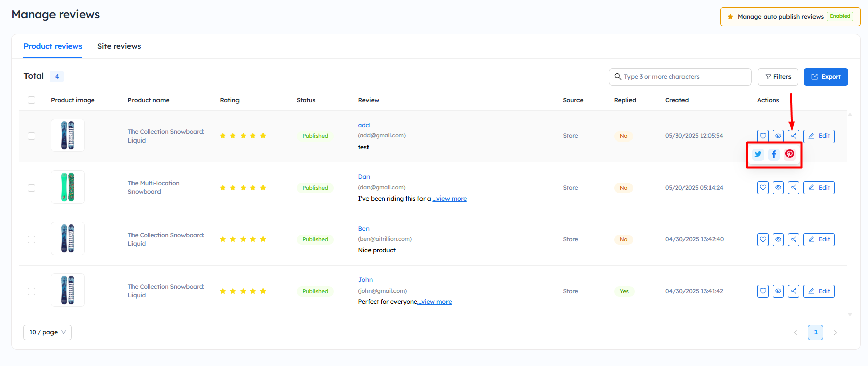Switch to the Site reviews tab

(119, 46)
